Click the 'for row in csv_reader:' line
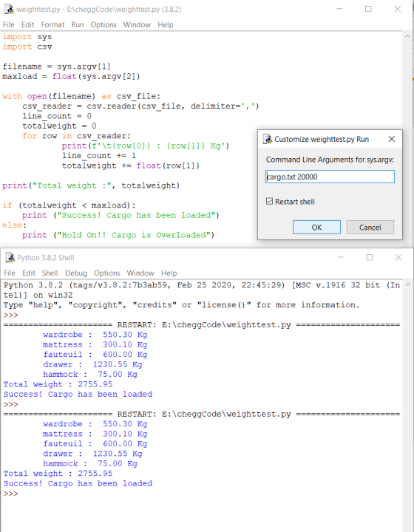 [x=77, y=136]
